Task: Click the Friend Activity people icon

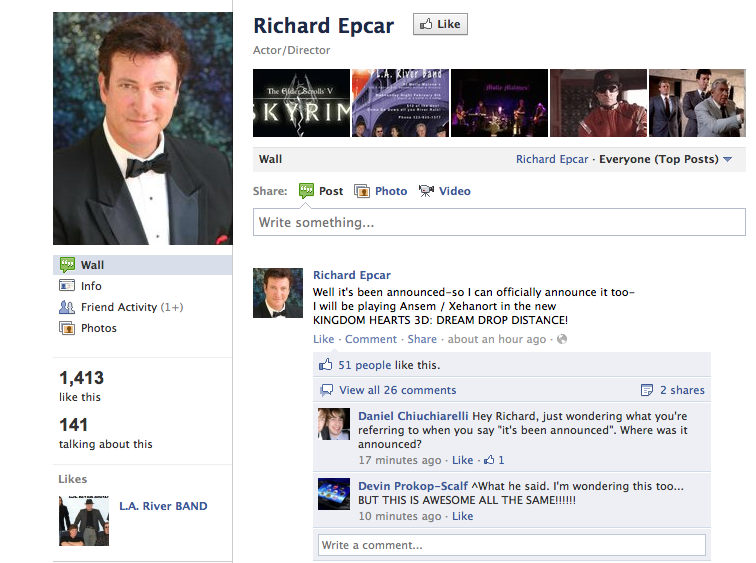Action: point(67,307)
